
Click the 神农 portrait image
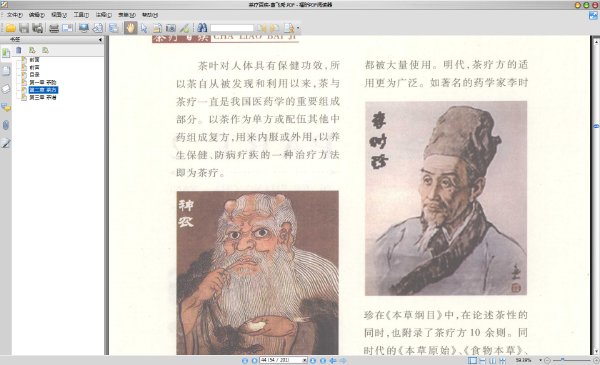click(x=258, y=273)
